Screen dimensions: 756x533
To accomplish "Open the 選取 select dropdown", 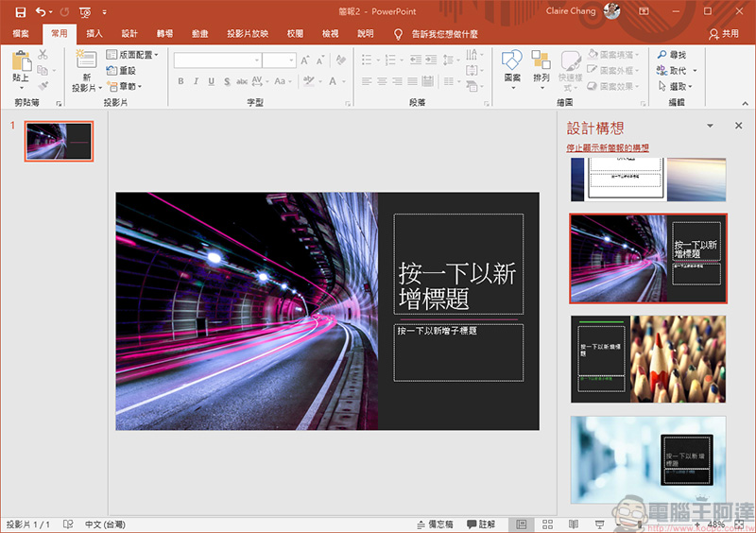I will pyautogui.click(x=675, y=86).
